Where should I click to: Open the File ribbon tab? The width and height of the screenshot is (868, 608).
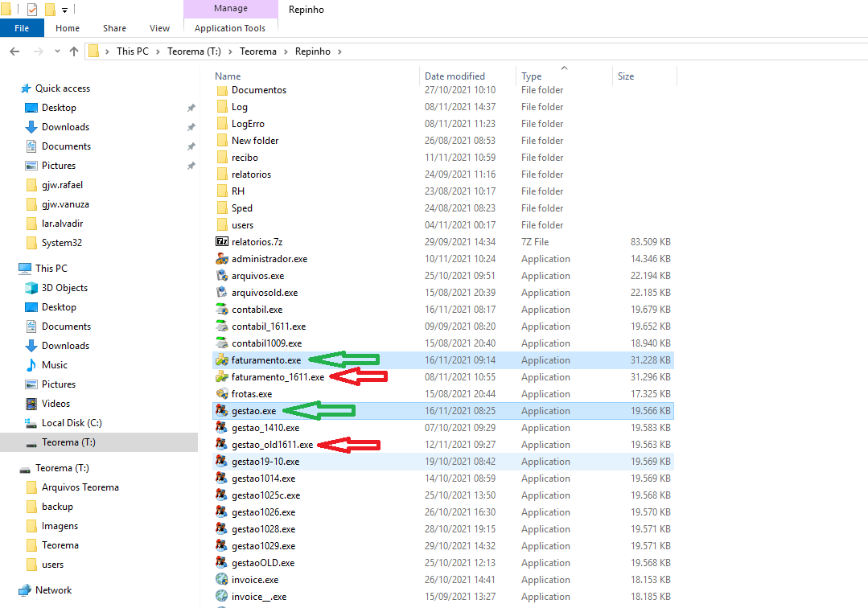coord(22,28)
